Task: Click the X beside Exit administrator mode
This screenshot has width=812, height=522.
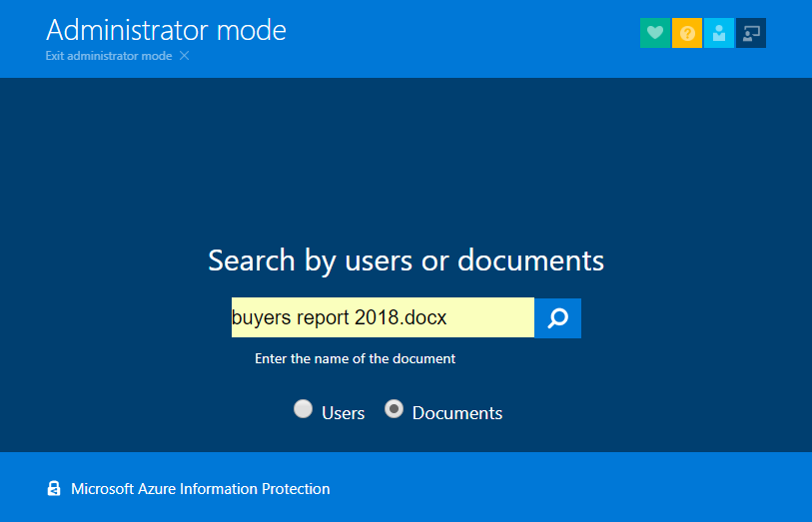Action: coord(184,56)
